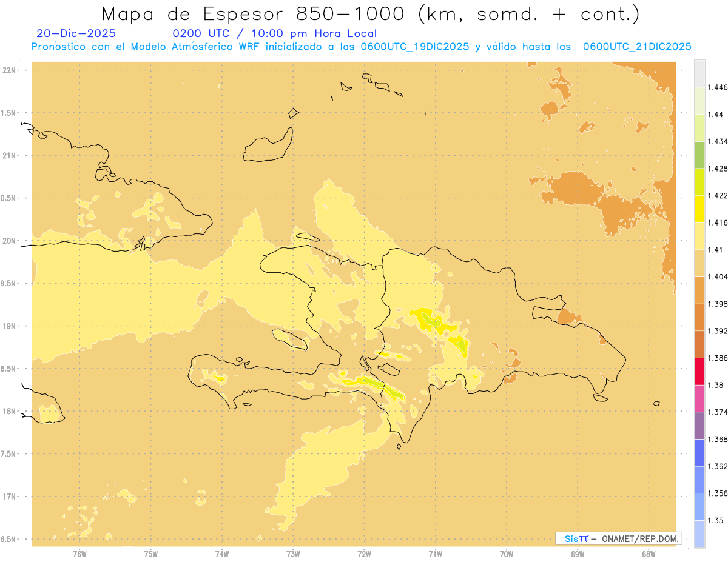Click the forecast line starting "Pronostico con el Modelo Atmosferico WRF"
The width and height of the screenshot is (728, 562).
[362, 47]
